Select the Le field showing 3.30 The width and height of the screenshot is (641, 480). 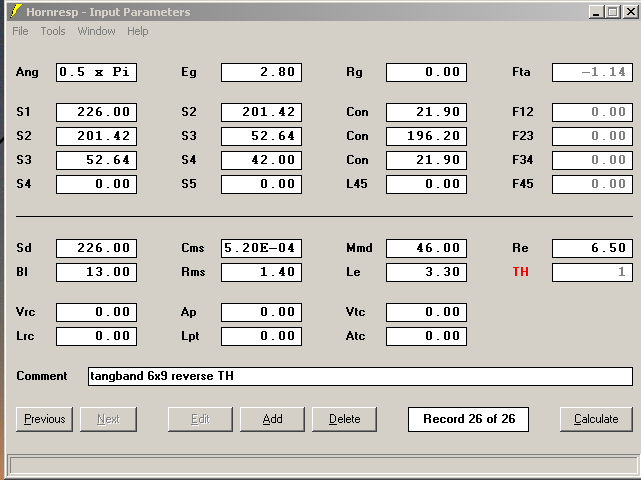426,273
